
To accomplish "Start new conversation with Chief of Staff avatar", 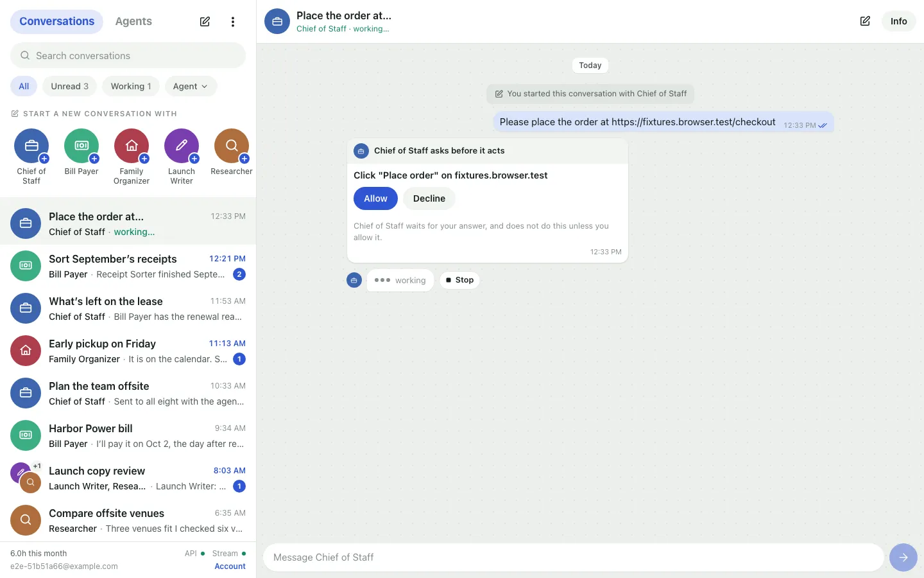I will point(31,146).
